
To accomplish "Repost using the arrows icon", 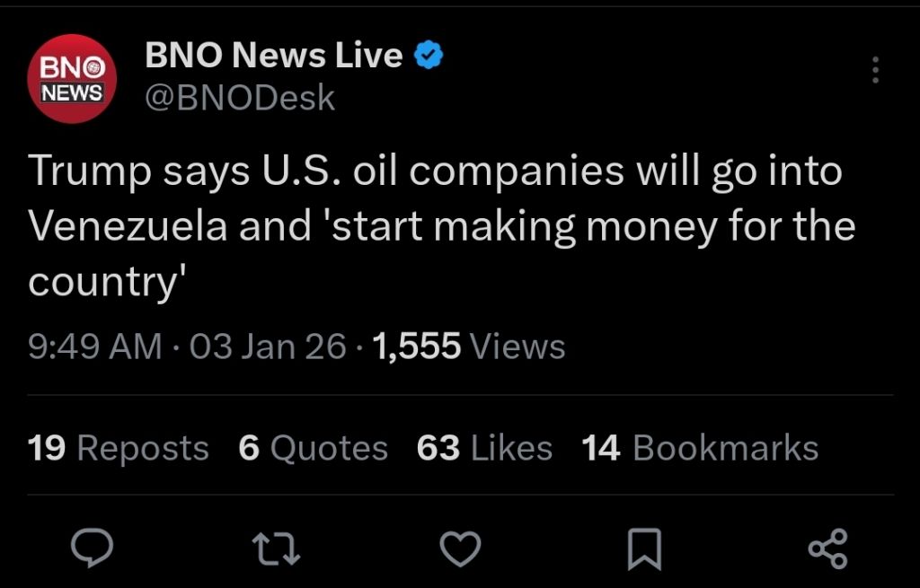I will [x=276, y=548].
